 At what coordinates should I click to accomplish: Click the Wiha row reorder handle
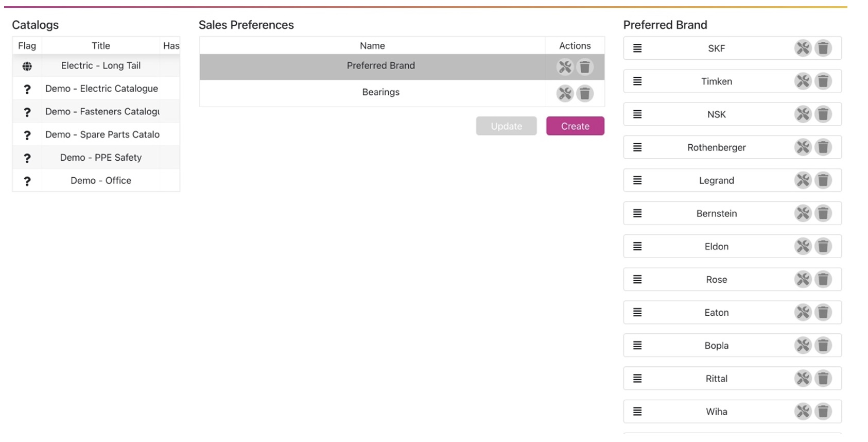point(637,411)
